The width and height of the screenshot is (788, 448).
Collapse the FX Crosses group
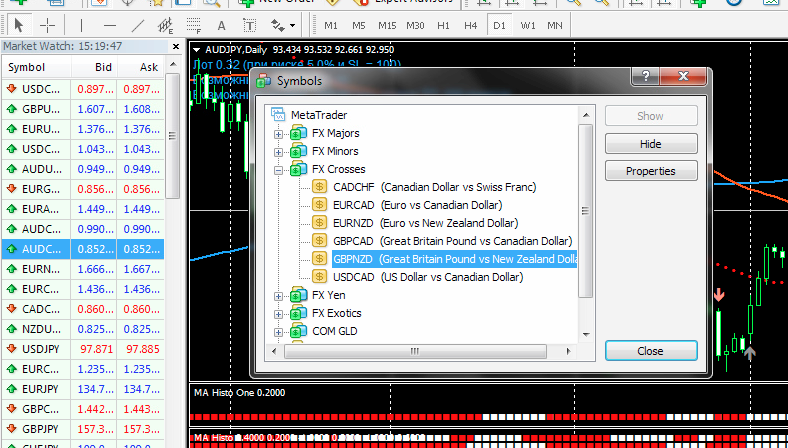278,170
